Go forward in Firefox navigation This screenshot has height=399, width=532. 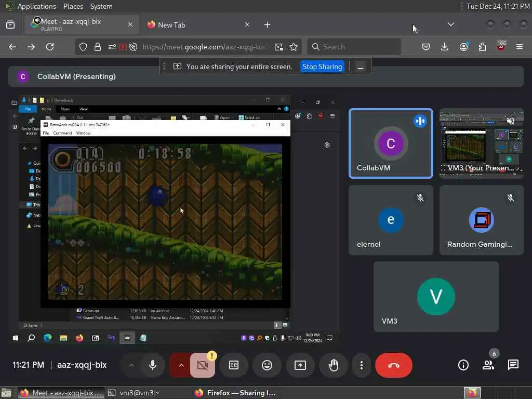pyautogui.click(x=31, y=47)
